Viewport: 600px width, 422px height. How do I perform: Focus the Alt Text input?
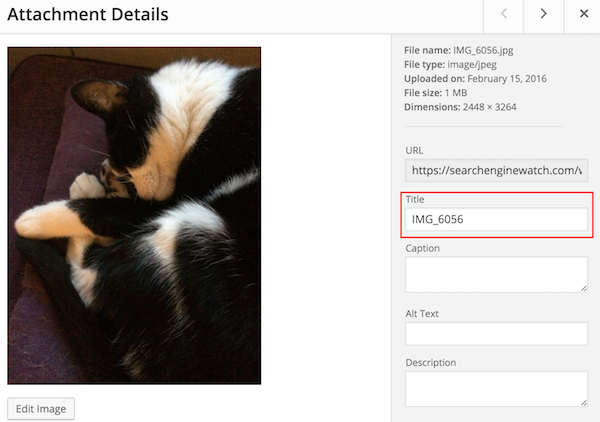coord(496,334)
